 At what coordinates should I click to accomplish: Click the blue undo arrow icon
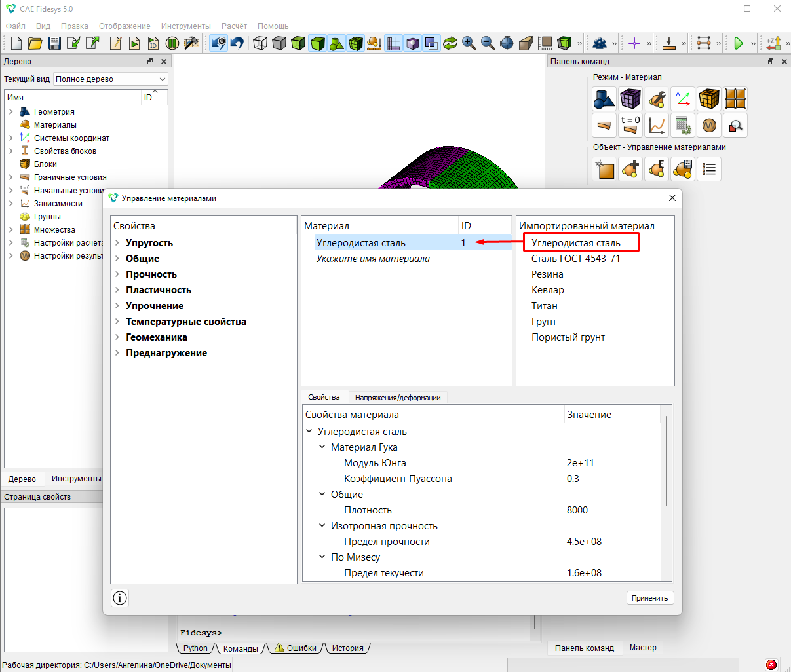pyautogui.click(x=237, y=43)
